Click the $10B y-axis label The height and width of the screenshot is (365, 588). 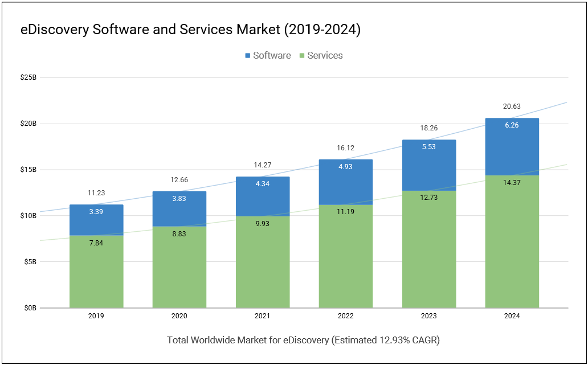(30, 216)
